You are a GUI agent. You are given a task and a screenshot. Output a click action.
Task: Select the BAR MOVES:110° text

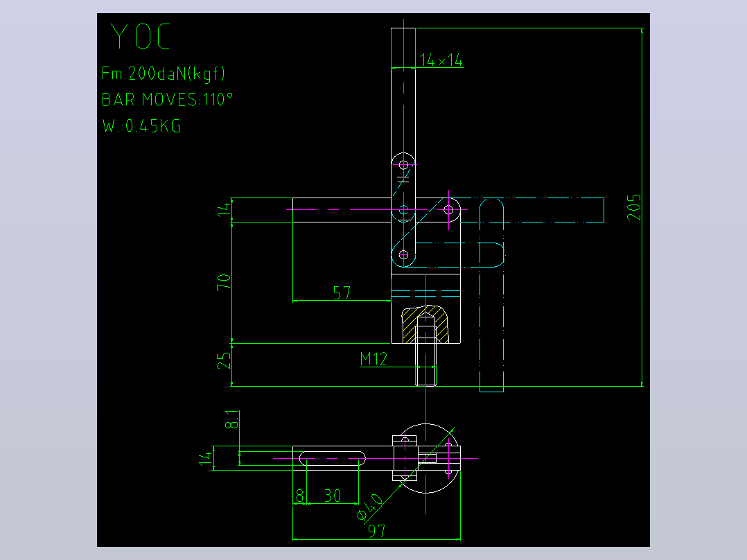167,100
